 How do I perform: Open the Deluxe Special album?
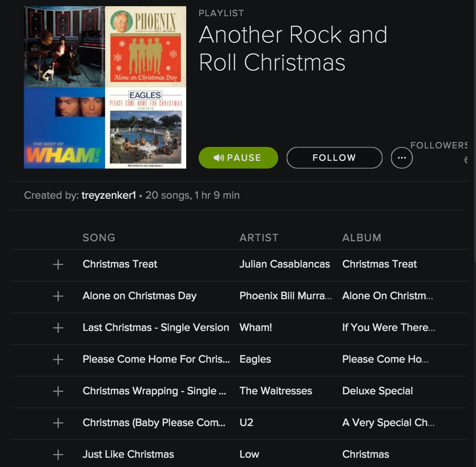(x=377, y=391)
